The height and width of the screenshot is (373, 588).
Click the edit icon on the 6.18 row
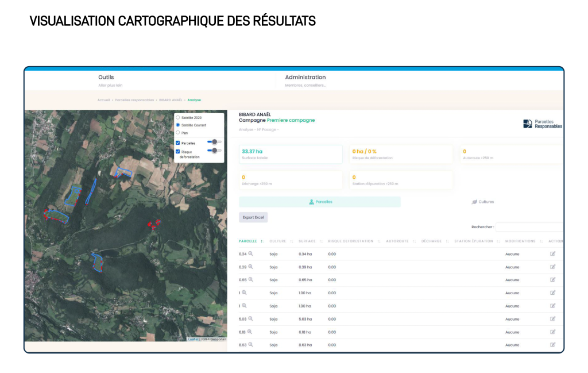click(552, 332)
